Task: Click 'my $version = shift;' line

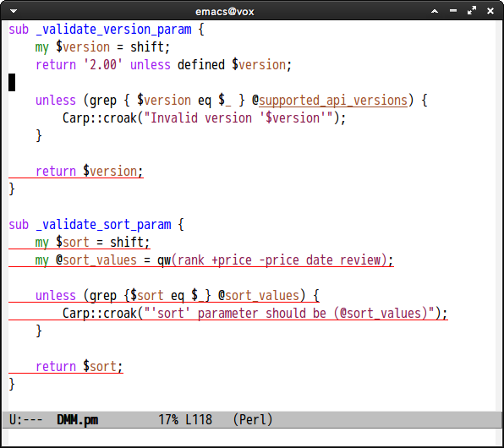Action: click(102, 47)
